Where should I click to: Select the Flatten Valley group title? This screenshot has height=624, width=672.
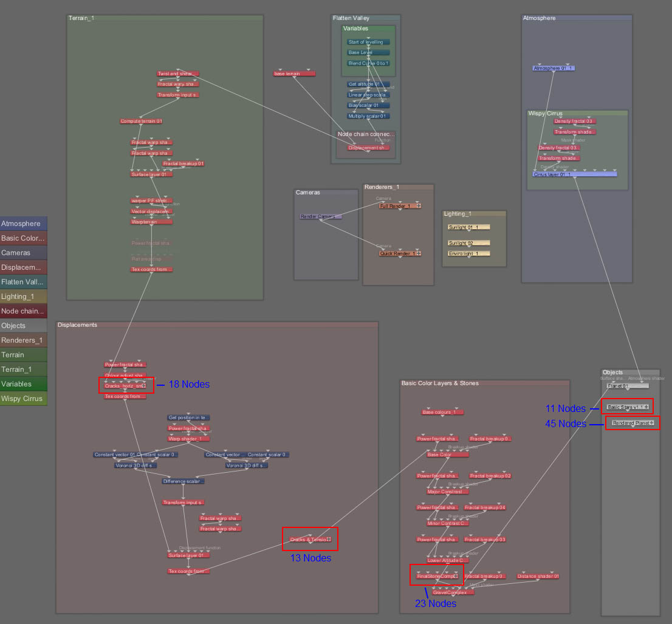[x=351, y=18]
